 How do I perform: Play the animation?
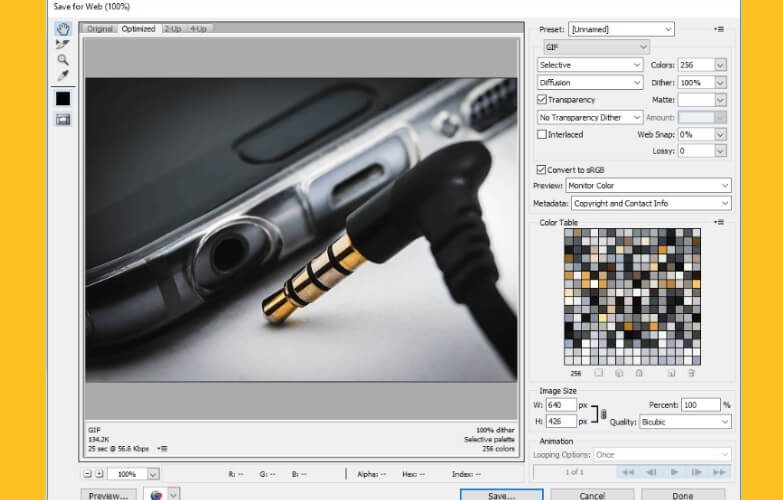pyautogui.click(x=674, y=472)
